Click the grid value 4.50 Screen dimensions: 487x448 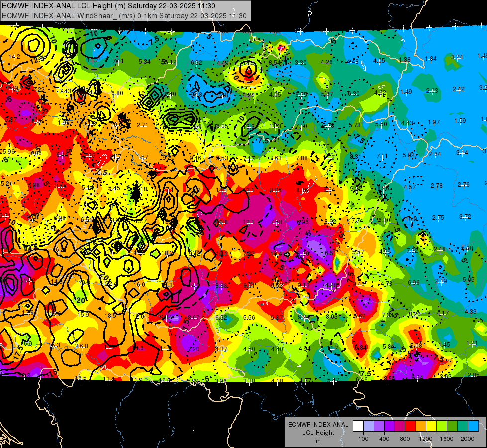249,349
